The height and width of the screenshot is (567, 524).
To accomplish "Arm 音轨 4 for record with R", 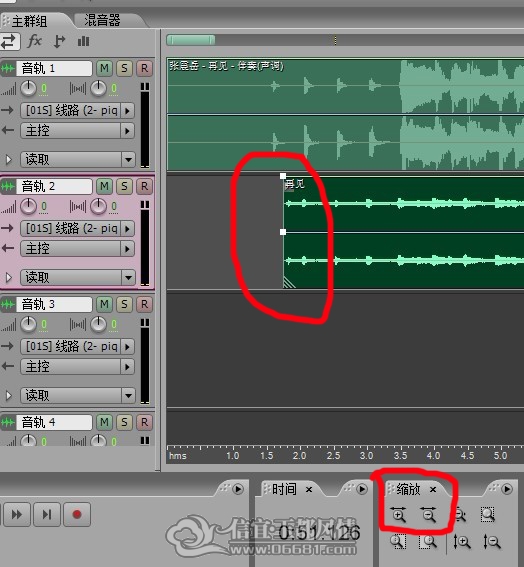I will coord(144,422).
